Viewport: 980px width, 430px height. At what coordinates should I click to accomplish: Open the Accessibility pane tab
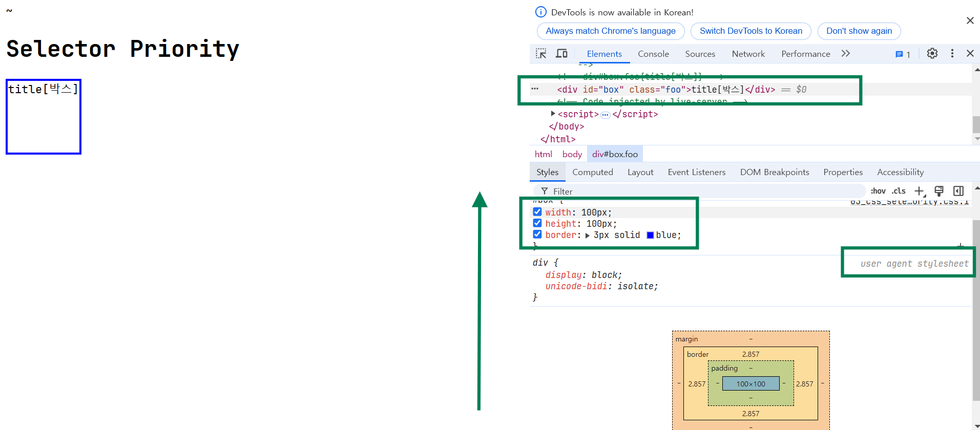click(x=900, y=172)
